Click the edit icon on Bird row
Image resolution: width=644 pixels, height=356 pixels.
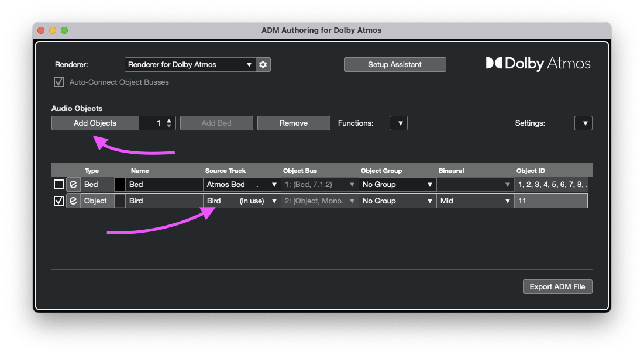click(73, 201)
